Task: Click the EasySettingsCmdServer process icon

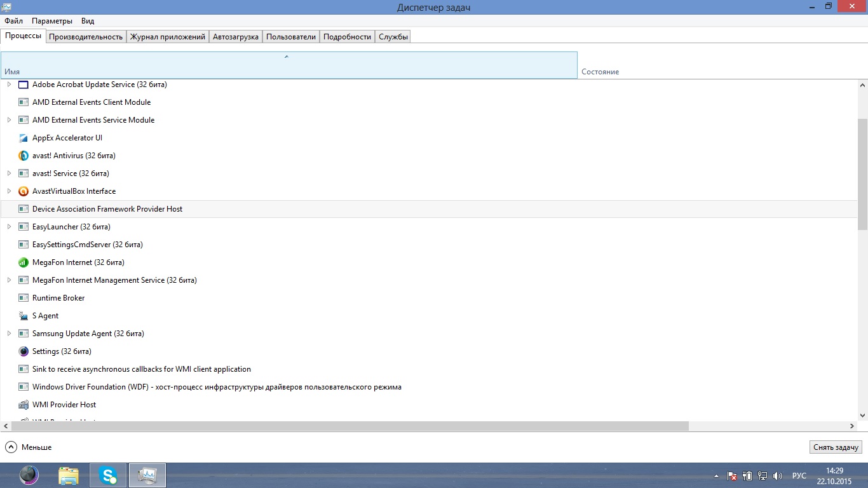Action: (x=24, y=245)
